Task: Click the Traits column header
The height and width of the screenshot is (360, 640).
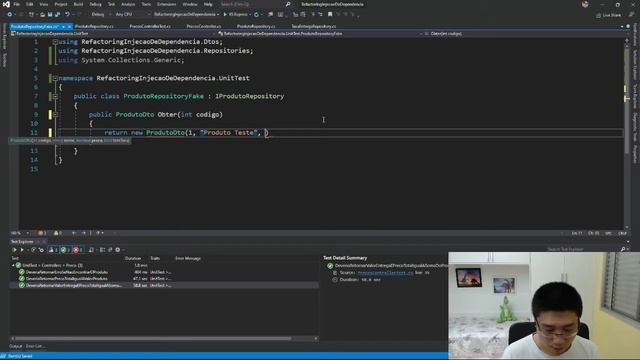Action: point(155,258)
